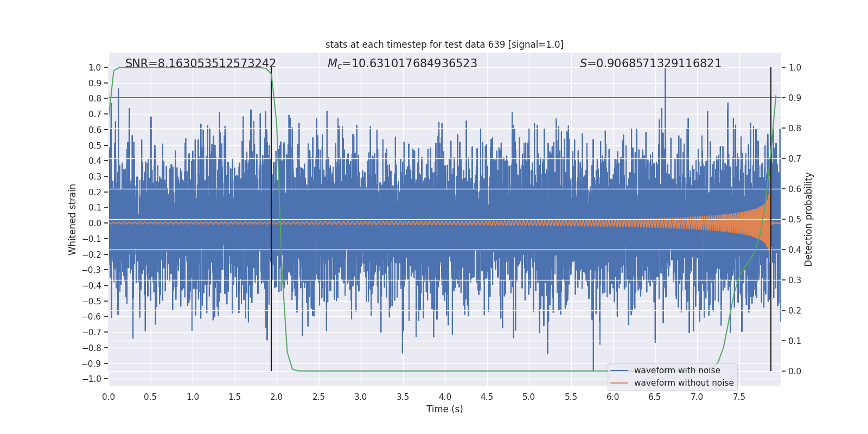Viewport: 868px width, 434px height.
Task: Click whitened strain tick label −0.5
Action: (x=92, y=301)
